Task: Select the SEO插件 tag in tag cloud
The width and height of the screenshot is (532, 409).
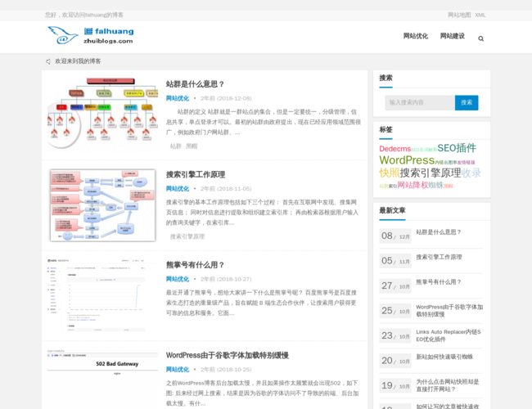Action: pos(456,148)
